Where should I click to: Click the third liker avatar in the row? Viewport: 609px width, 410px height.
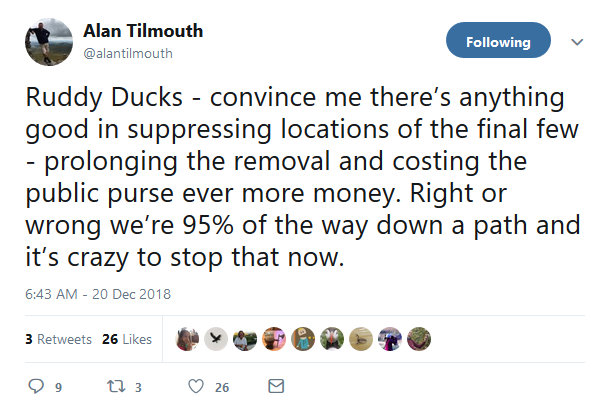coord(244,339)
